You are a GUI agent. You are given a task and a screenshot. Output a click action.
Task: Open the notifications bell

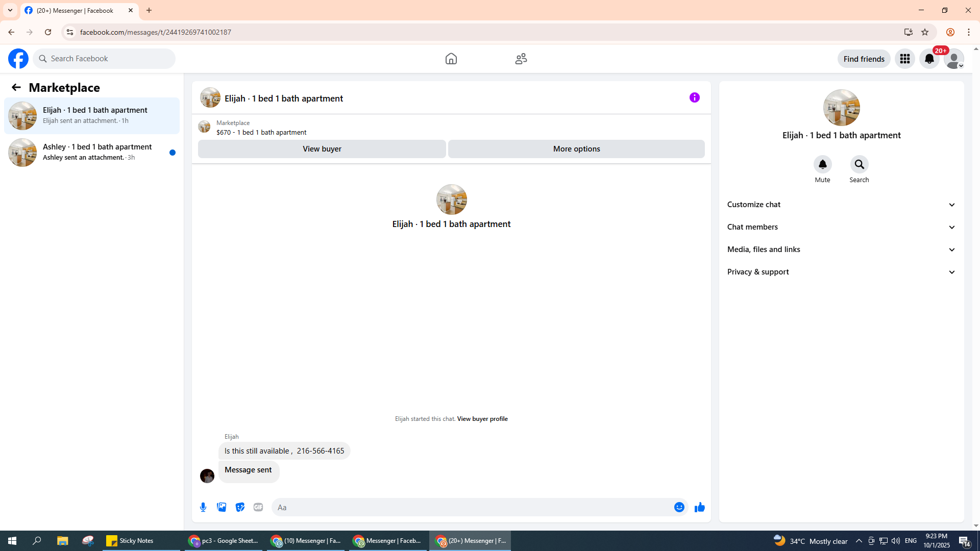click(929, 59)
